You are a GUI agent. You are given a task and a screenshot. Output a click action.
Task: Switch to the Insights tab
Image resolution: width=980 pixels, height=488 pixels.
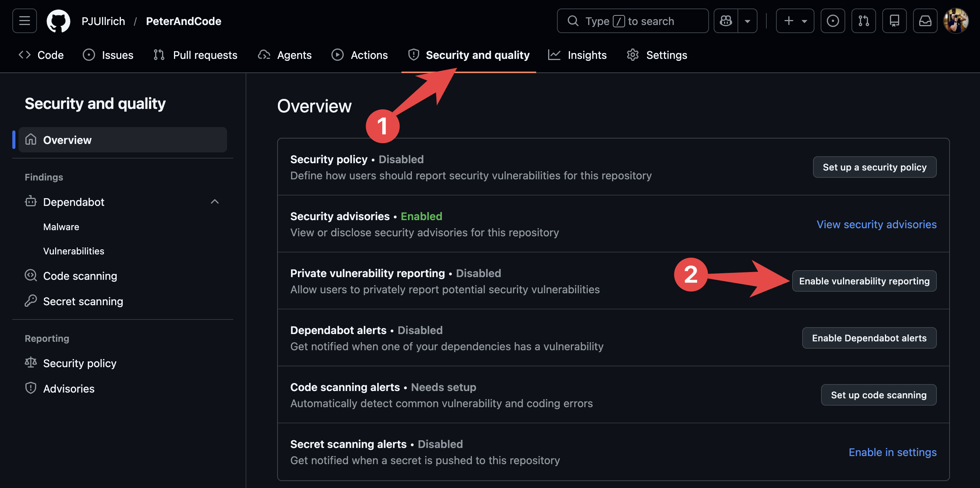pyautogui.click(x=577, y=55)
